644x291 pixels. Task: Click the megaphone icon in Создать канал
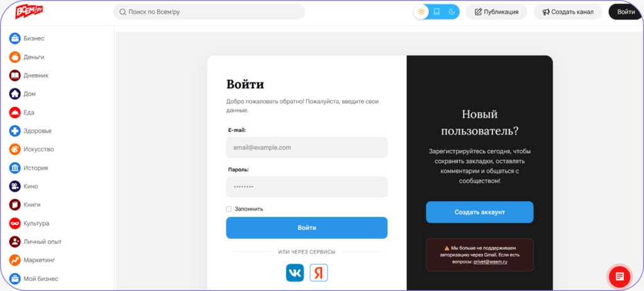546,12
